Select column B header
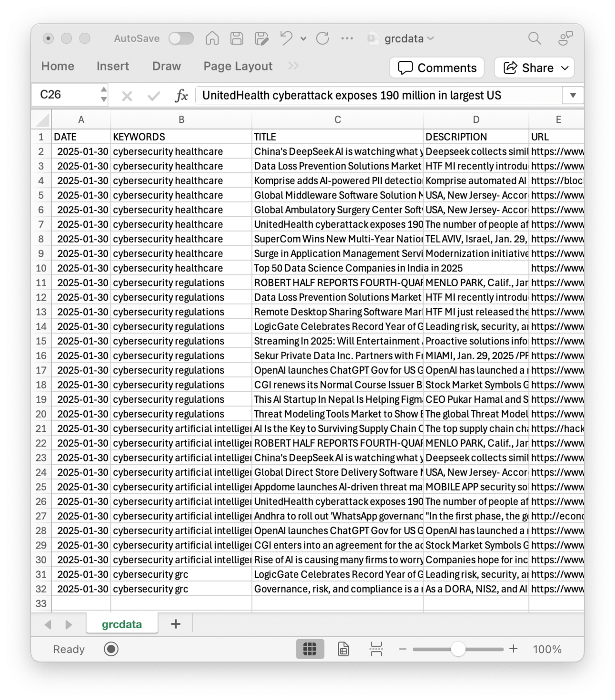The image size is (615, 700). [181, 120]
